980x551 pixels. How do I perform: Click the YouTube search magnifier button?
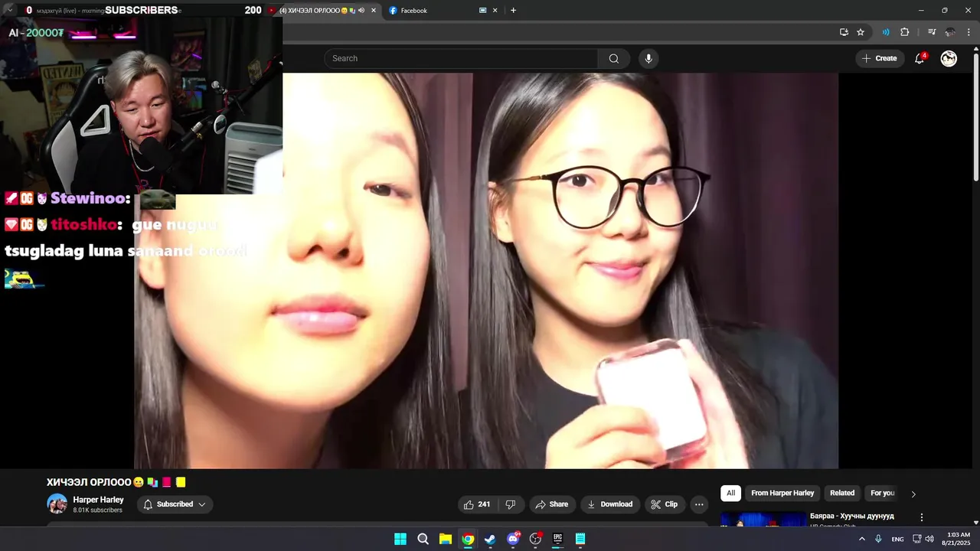pos(613,59)
